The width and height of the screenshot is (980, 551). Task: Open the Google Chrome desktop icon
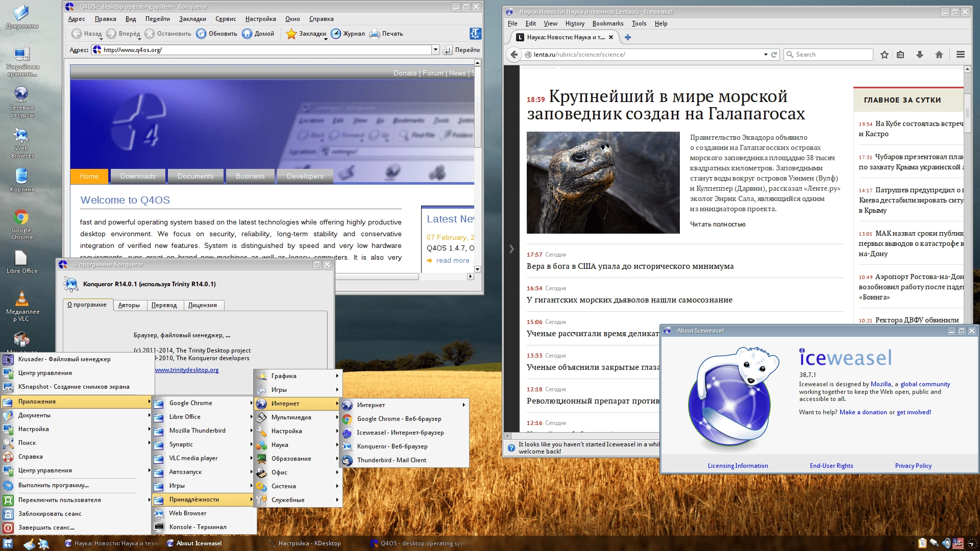point(21,217)
